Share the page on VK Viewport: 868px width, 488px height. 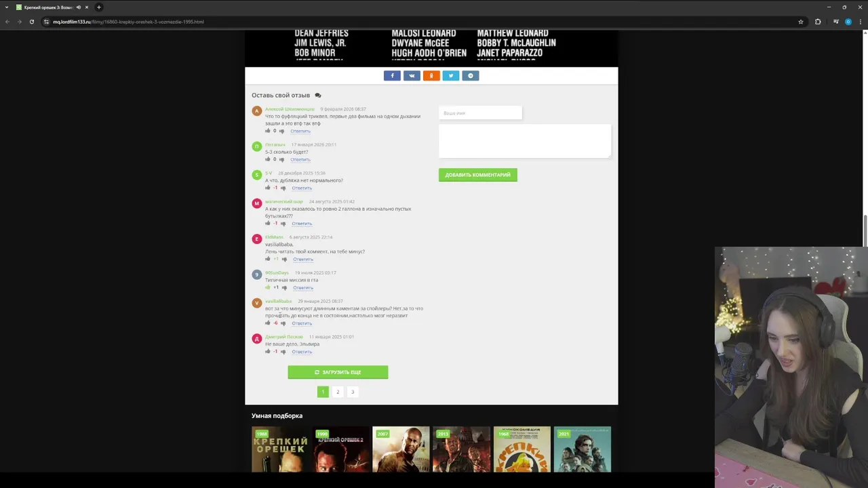[x=412, y=75]
